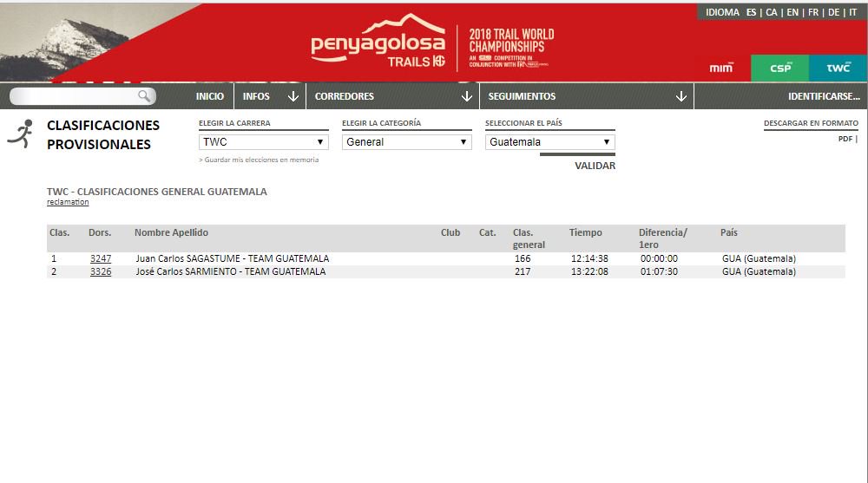This screenshot has height=483, width=868.
Task: Expand the CORREDORES arrow
Action: [467, 97]
